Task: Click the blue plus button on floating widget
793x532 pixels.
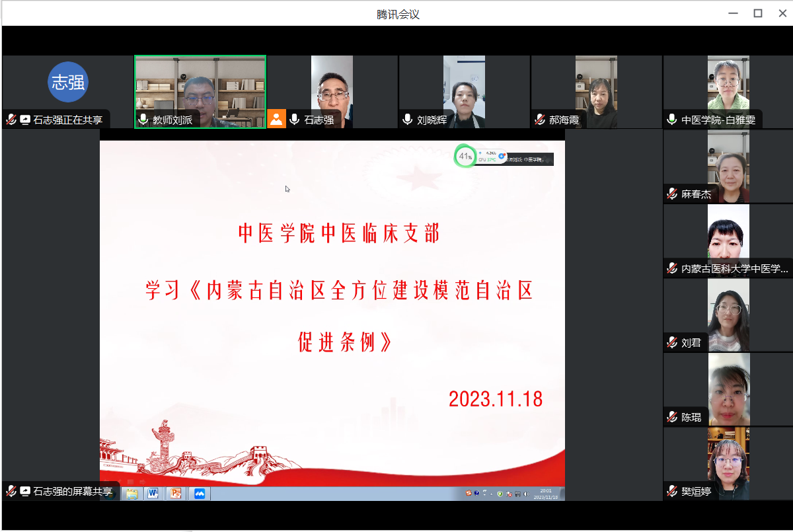Action: click(502, 157)
